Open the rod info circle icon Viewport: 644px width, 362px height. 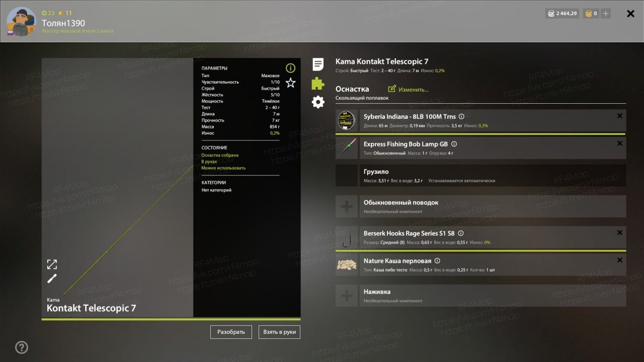(x=290, y=68)
